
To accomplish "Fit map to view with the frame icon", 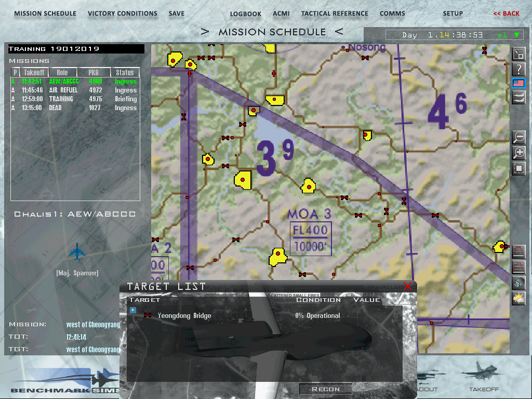I will pos(518,168).
